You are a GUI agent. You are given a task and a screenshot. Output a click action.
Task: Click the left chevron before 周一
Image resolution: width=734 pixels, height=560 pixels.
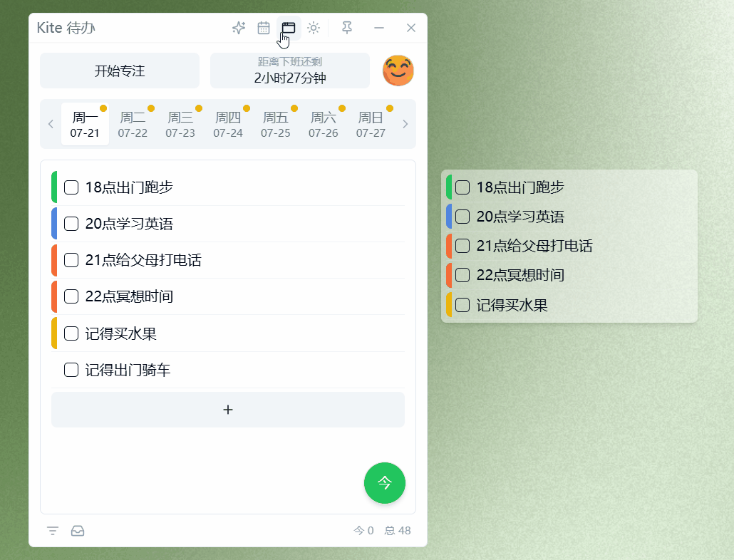click(51, 124)
